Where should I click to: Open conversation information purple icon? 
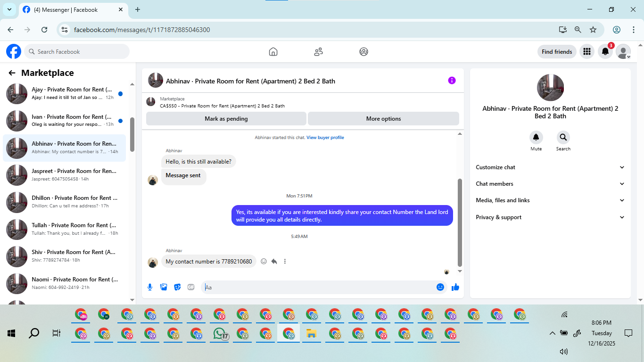452,81
